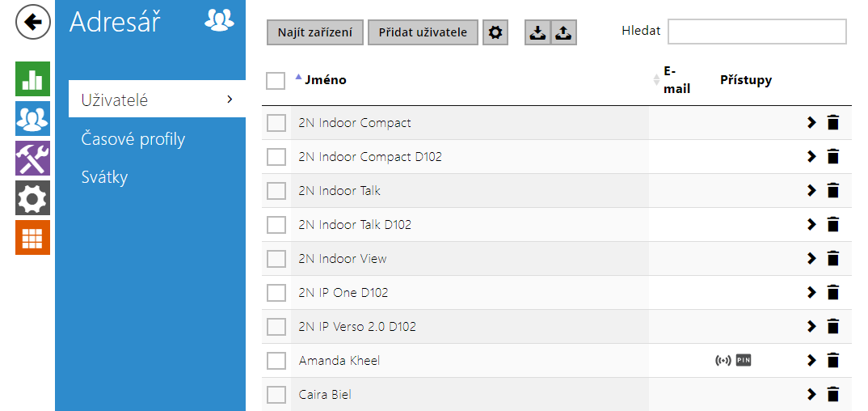The height and width of the screenshot is (411, 868).
Task: Delete the Amanda Kheel user via trash icon
Action: tap(832, 361)
